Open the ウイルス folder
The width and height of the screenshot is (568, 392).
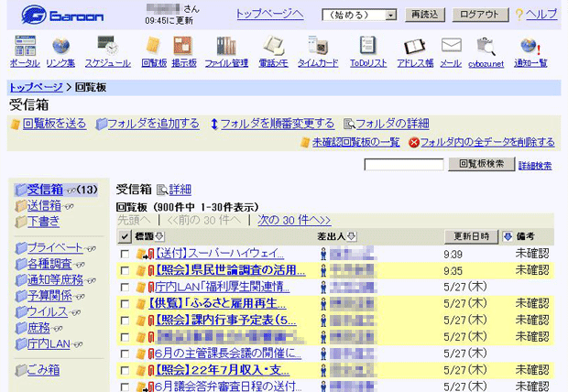click(48, 311)
